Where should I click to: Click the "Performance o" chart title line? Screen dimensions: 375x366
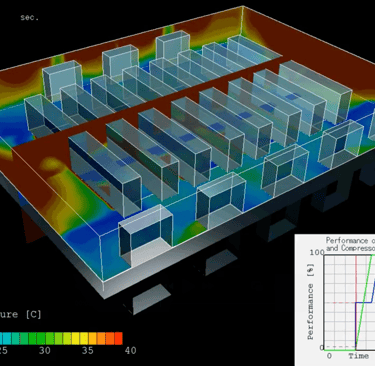point(350,240)
